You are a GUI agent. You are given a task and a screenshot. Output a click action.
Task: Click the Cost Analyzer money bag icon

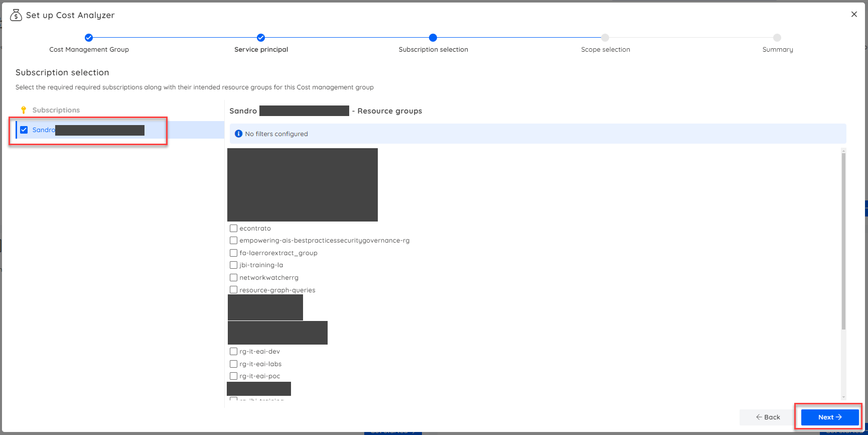point(16,15)
